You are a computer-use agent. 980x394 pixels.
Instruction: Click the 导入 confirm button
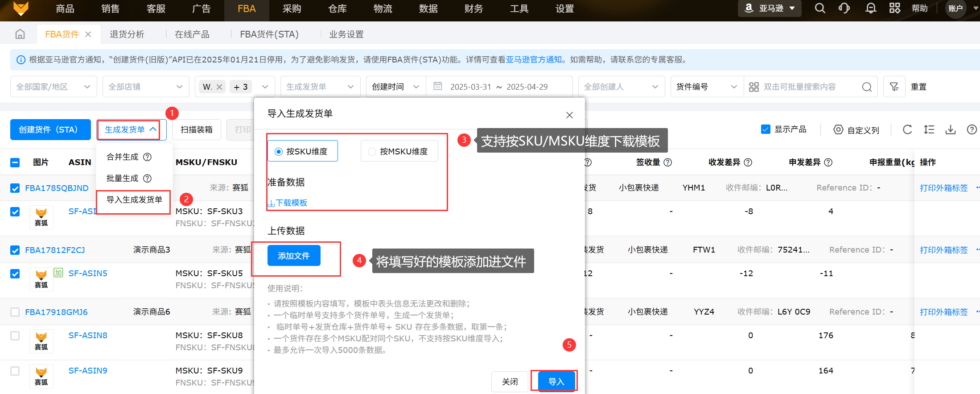pyautogui.click(x=556, y=382)
